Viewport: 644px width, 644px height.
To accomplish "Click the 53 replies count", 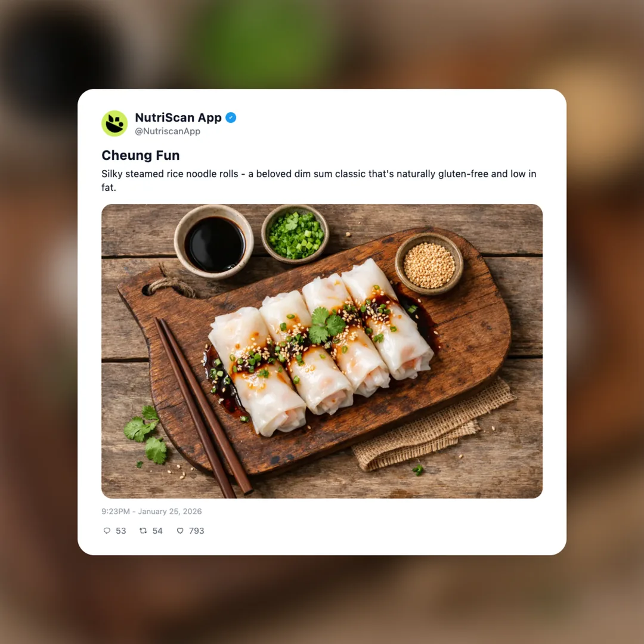I will click(120, 531).
